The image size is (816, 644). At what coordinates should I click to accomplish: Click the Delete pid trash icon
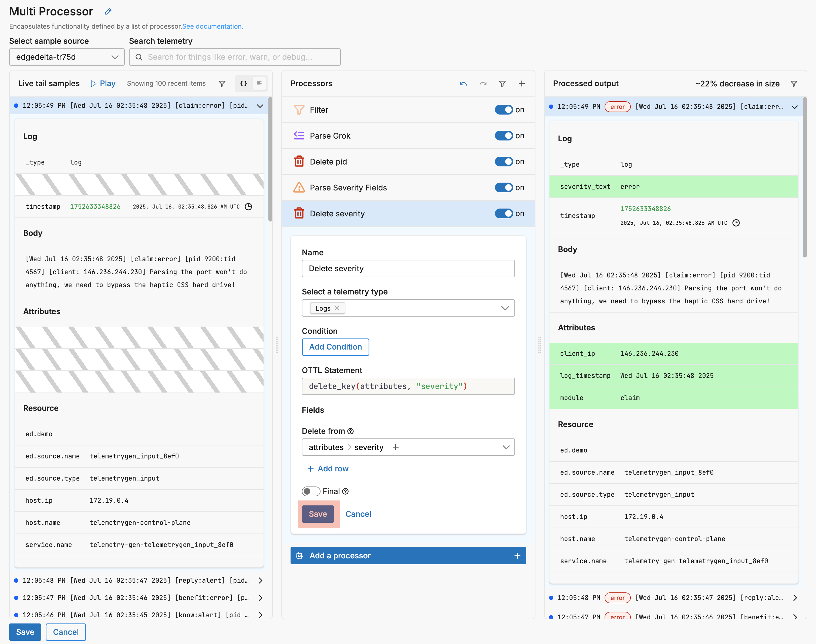(x=299, y=161)
